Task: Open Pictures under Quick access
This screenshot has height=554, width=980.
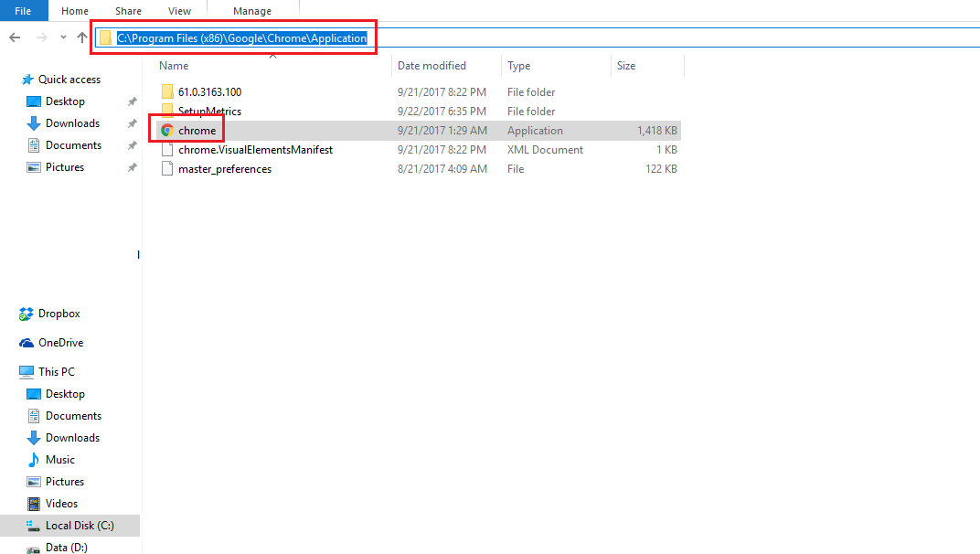Action: tap(64, 167)
